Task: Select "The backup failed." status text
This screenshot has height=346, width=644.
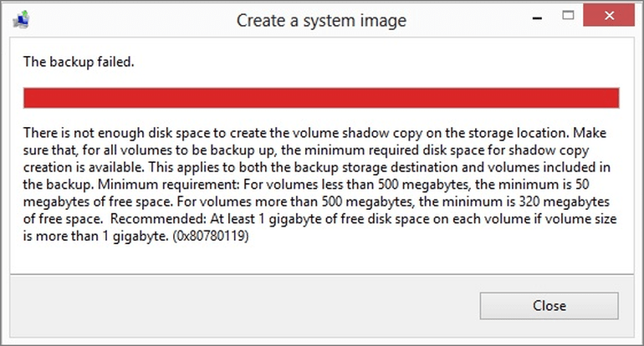Action: click(x=77, y=60)
